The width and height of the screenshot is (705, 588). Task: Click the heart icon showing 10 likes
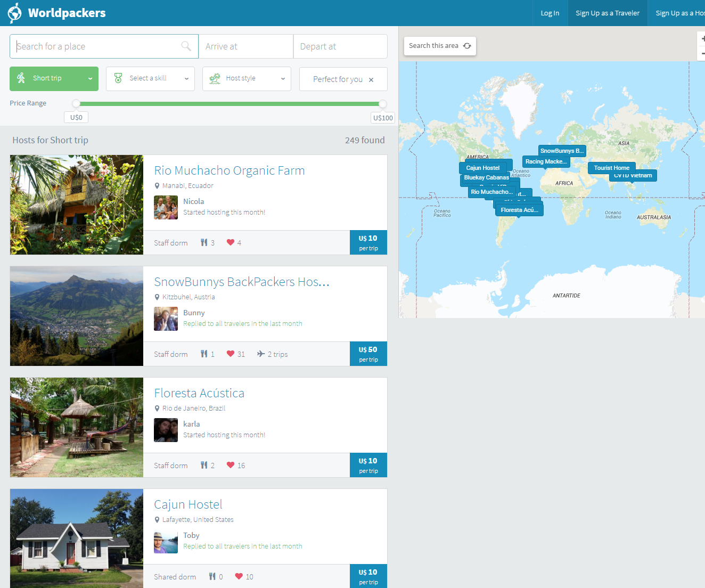239,576
